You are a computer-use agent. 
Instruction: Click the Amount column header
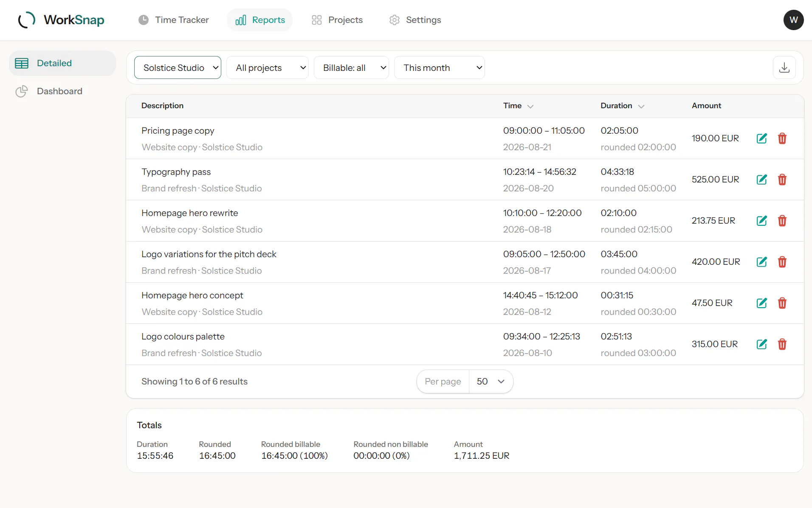tap(706, 106)
